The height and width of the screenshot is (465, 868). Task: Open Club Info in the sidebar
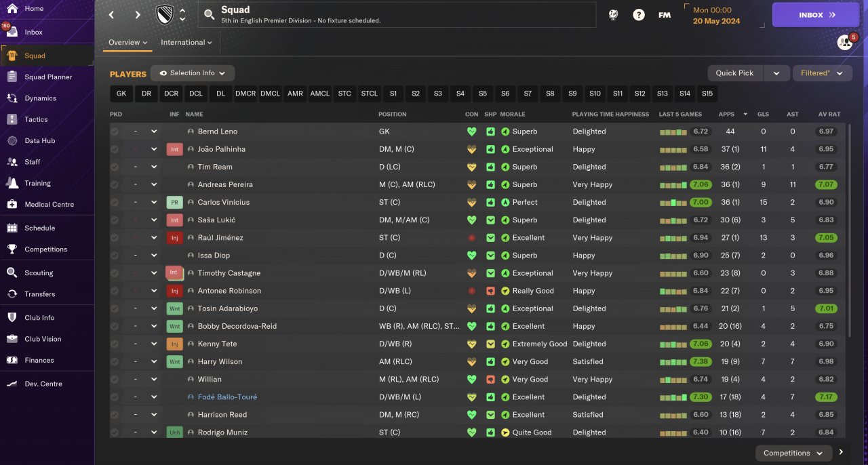point(39,318)
